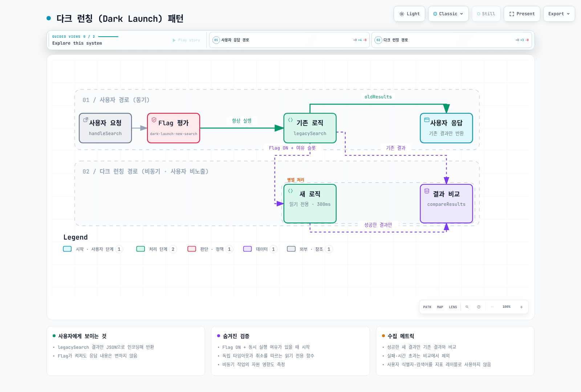The image size is (581, 392).
Task: Select guided view 01 사용자 응답 경로
Action: pyautogui.click(x=289, y=40)
